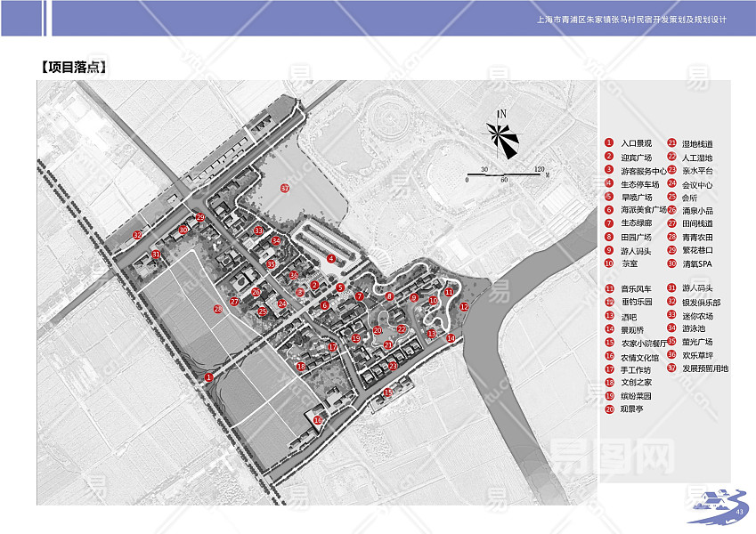This screenshot has height=534, width=756.
Task: Click legend entry 清氧SPA
Action: pos(698,263)
